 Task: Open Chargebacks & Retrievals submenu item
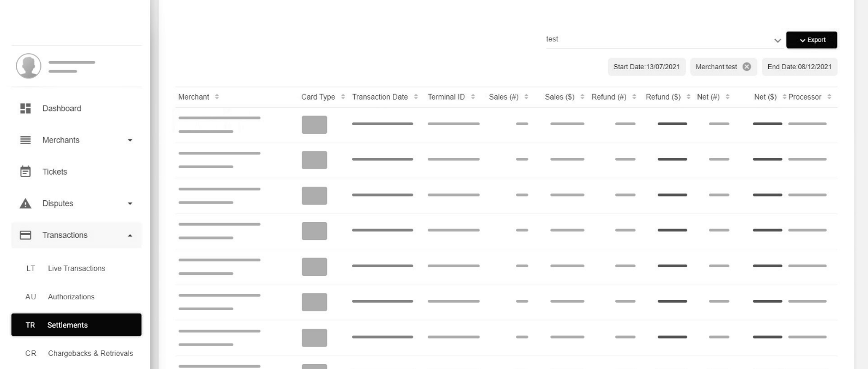(76, 353)
